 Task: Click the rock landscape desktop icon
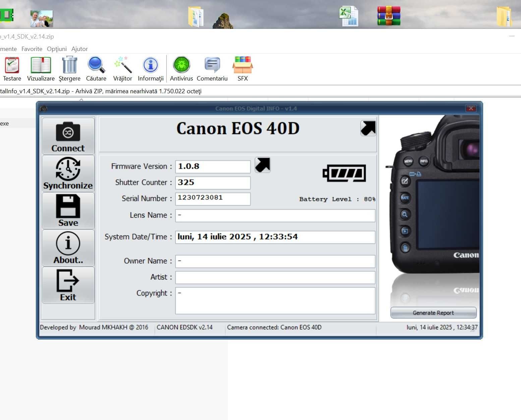[223, 21]
